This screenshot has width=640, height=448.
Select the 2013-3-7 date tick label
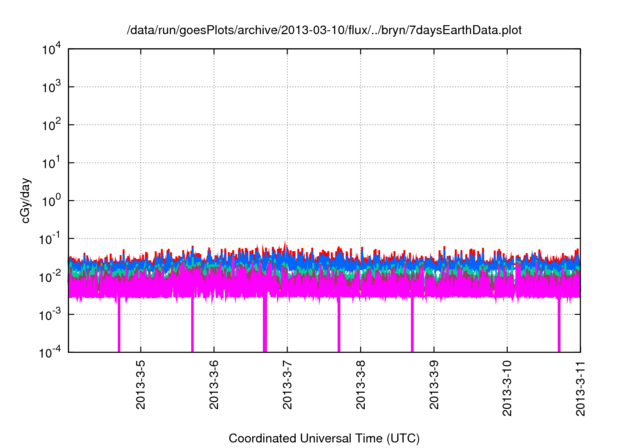tap(287, 385)
